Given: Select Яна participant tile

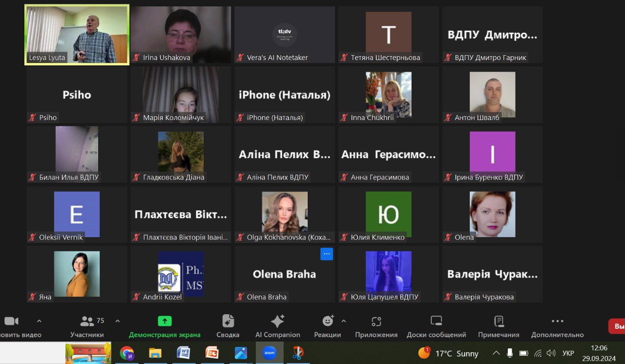Looking at the screenshot, I should point(77,274).
